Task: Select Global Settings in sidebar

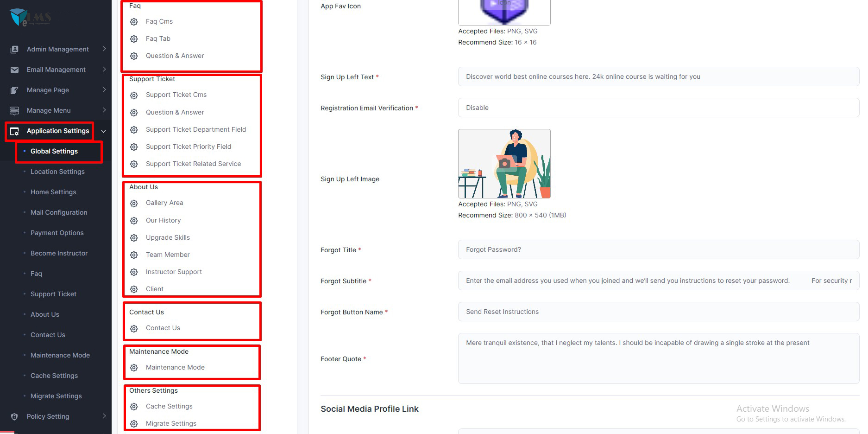Action: coord(54,151)
